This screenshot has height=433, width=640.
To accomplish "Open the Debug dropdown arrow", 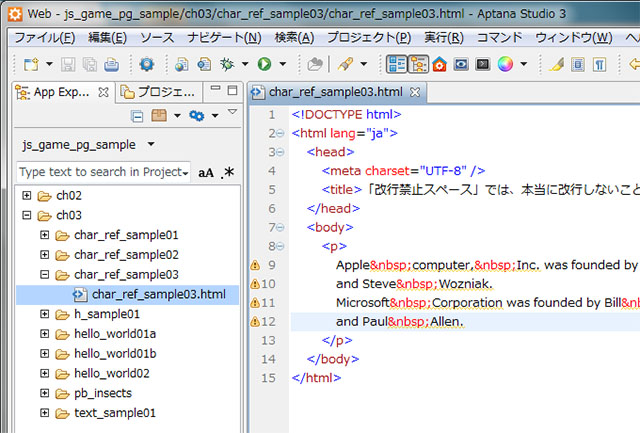I will (x=245, y=64).
